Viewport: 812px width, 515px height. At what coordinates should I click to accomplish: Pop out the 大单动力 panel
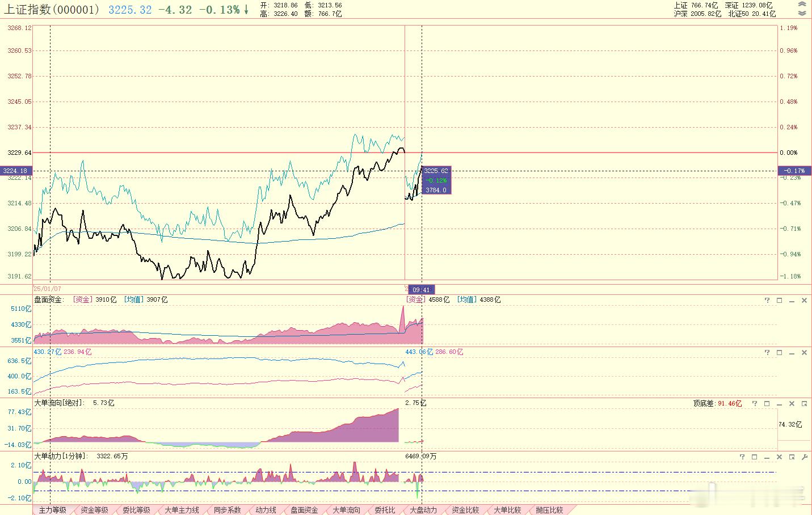click(x=792, y=457)
